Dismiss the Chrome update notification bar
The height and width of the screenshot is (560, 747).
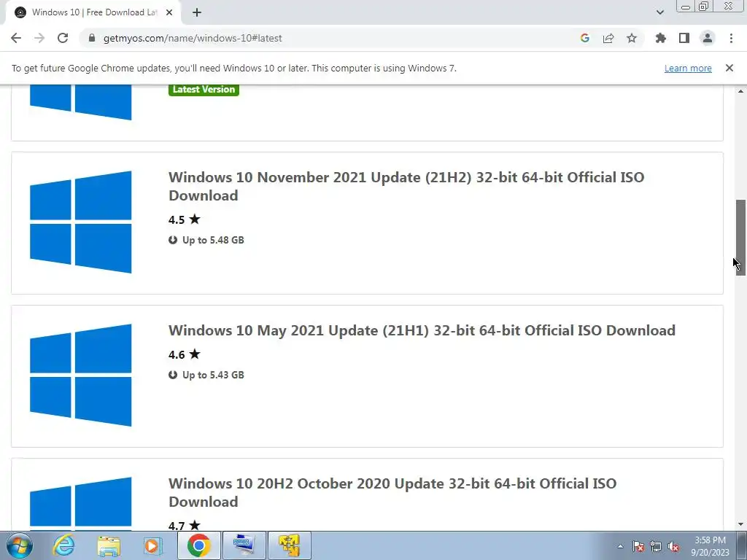729,68
